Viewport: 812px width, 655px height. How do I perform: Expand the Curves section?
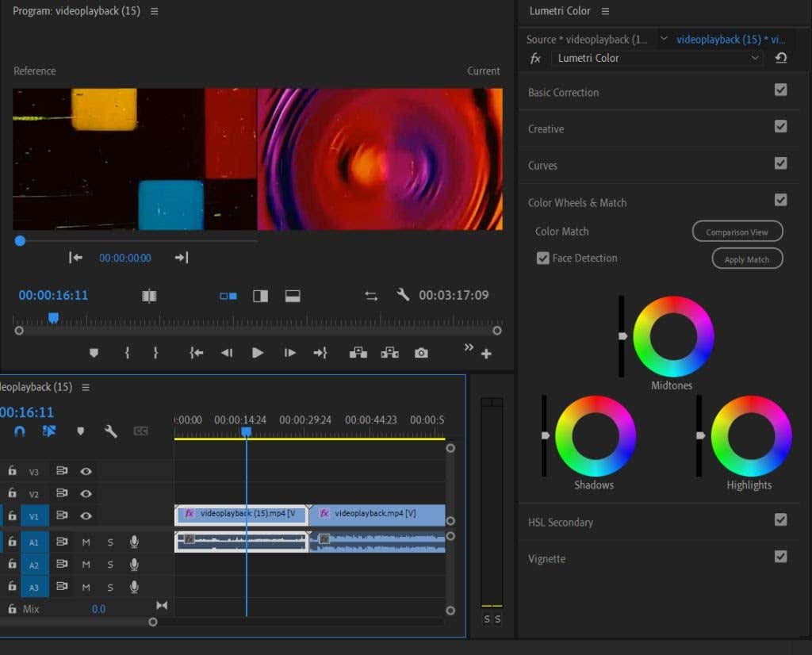coord(543,166)
